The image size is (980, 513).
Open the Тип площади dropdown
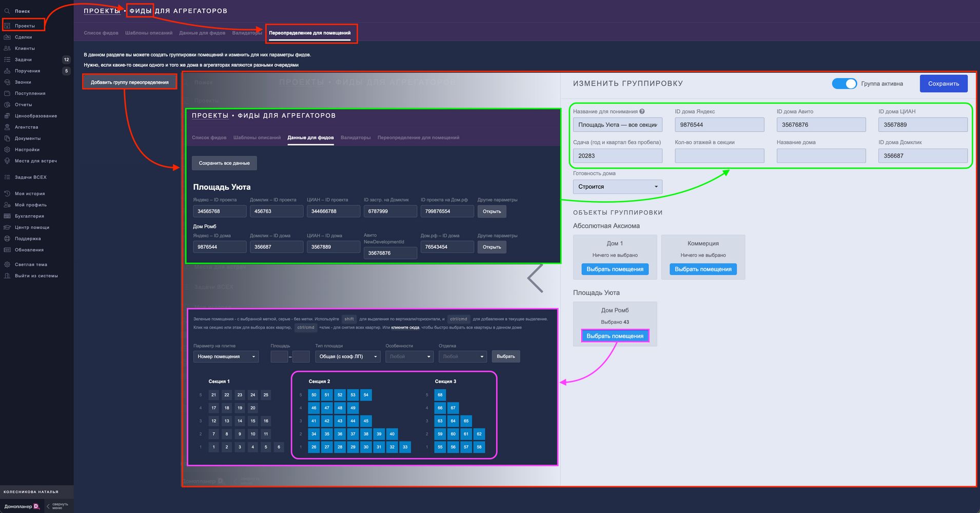(348, 357)
